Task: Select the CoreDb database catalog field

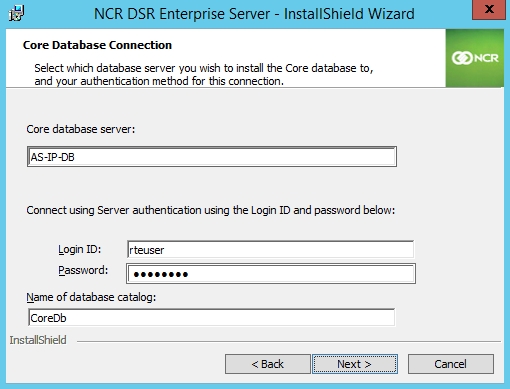Action: tap(212, 318)
